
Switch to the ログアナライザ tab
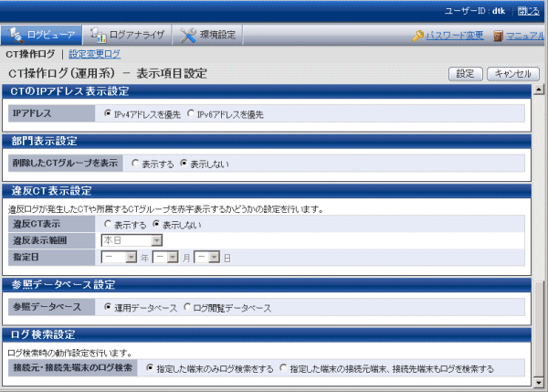(x=127, y=35)
